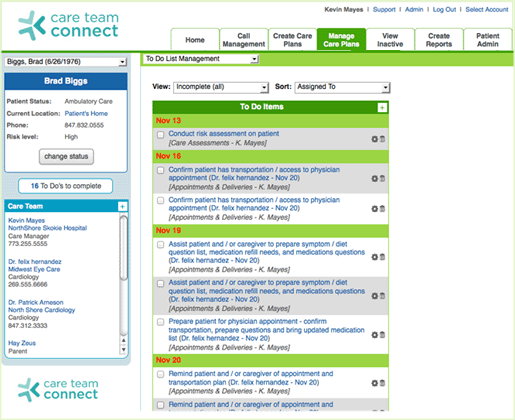
Task: Click the Select Account link
Action: tap(487, 9)
